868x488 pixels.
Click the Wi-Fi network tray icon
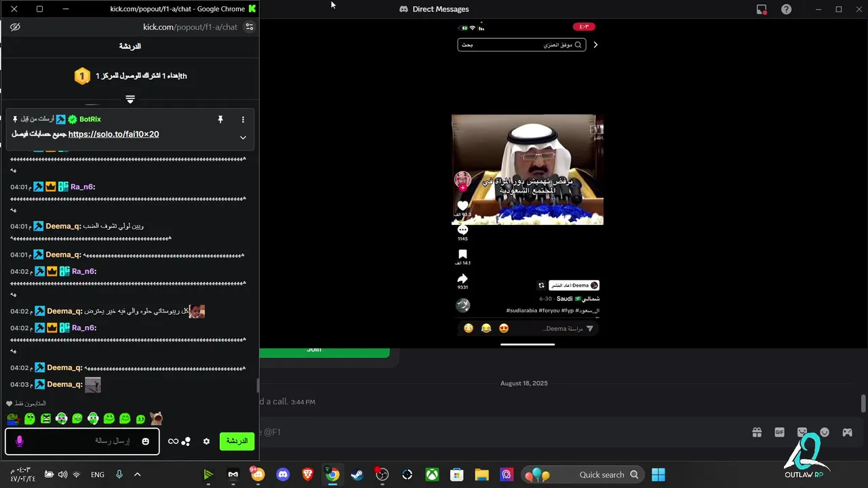pos(77,474)
